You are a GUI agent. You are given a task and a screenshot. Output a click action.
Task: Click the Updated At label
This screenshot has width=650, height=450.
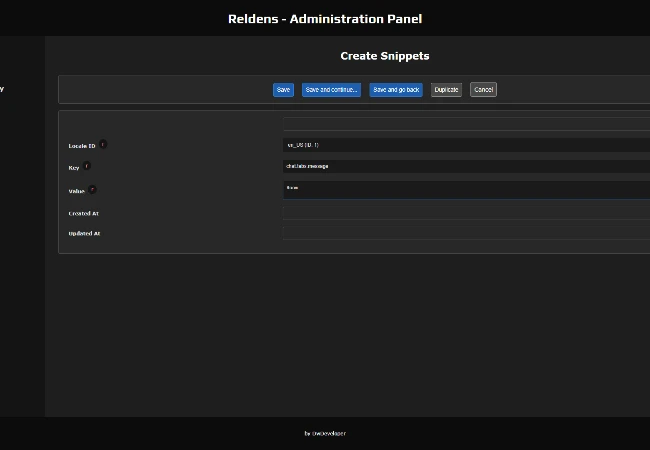tap(84, 233)
